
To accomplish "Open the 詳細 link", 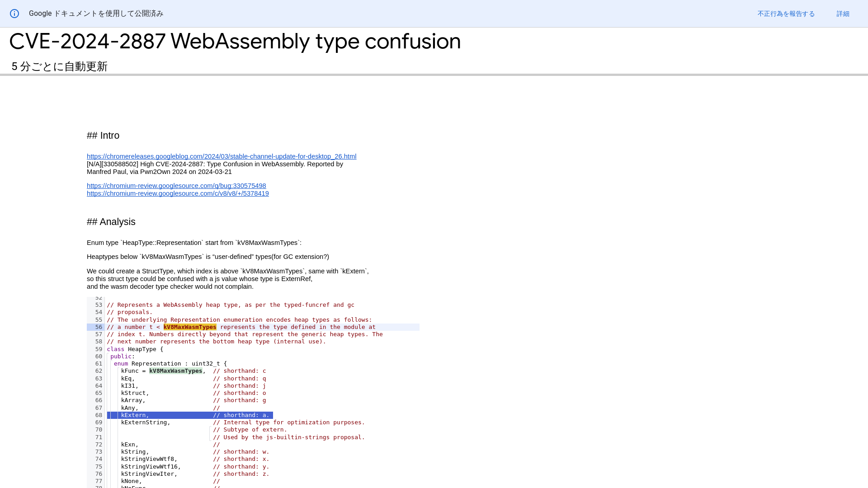I will click(843, 14).
